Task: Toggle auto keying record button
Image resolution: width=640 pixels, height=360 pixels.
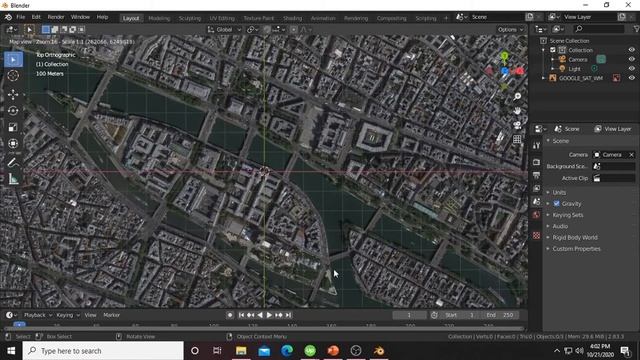Action: pos(230,315)
